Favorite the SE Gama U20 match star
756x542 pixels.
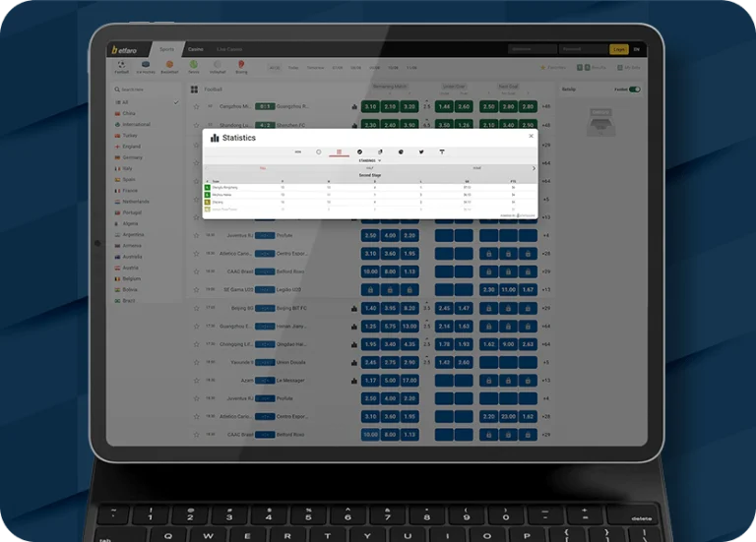(x=196, y=289)
